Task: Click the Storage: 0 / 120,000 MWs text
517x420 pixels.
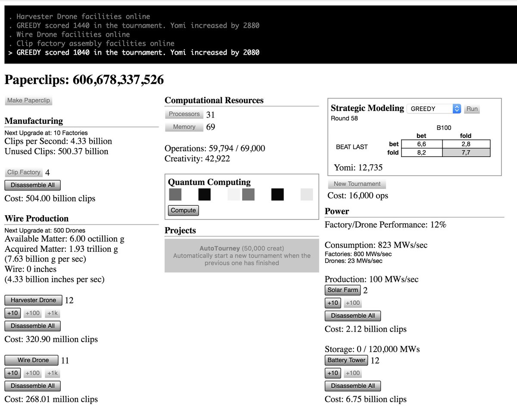Action: (372, 349)
